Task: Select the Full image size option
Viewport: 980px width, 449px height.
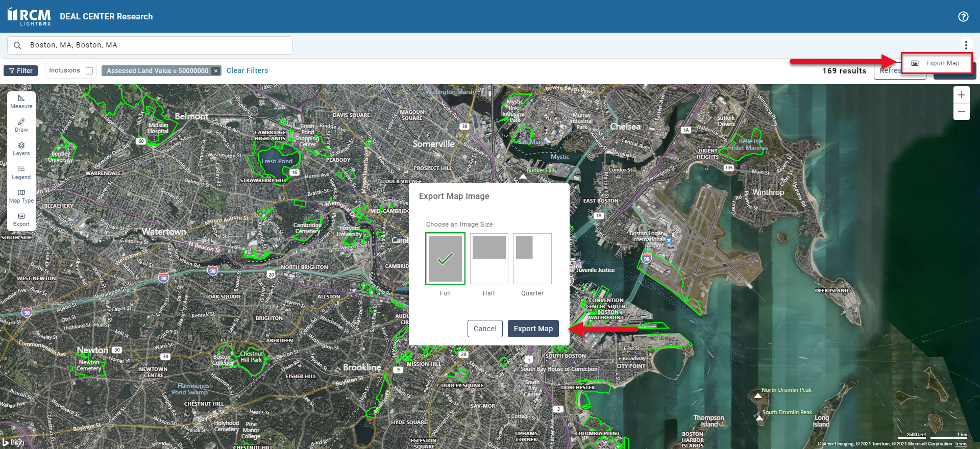Action: tap(445, 259)
